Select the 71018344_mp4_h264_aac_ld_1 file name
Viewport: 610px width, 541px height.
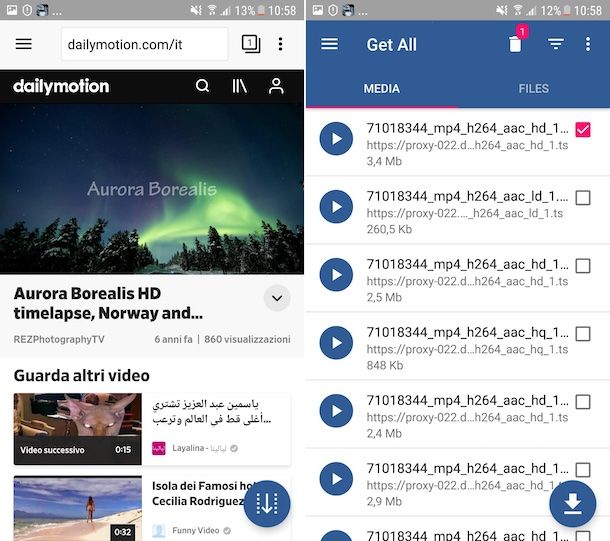click(467, 196)
